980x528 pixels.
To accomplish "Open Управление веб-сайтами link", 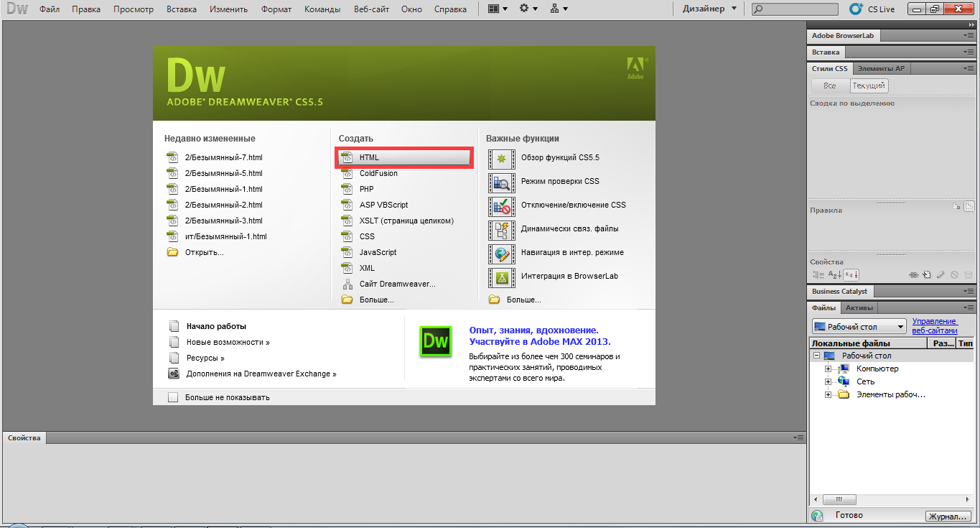I will [935, 326].
